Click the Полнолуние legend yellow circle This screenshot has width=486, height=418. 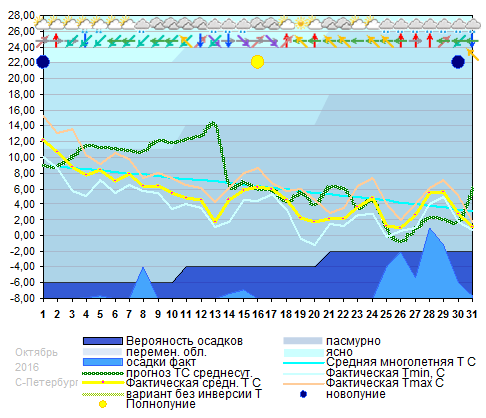click(103, 404)
